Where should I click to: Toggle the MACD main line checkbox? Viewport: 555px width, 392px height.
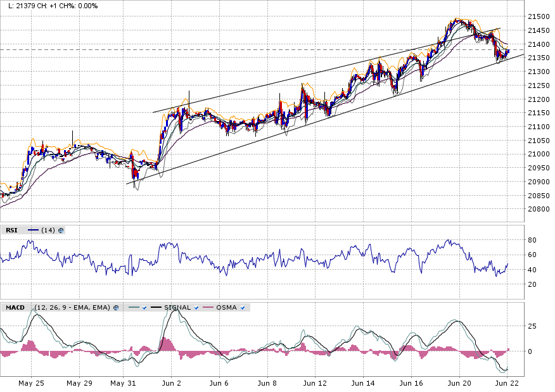[x=144, y=308]
